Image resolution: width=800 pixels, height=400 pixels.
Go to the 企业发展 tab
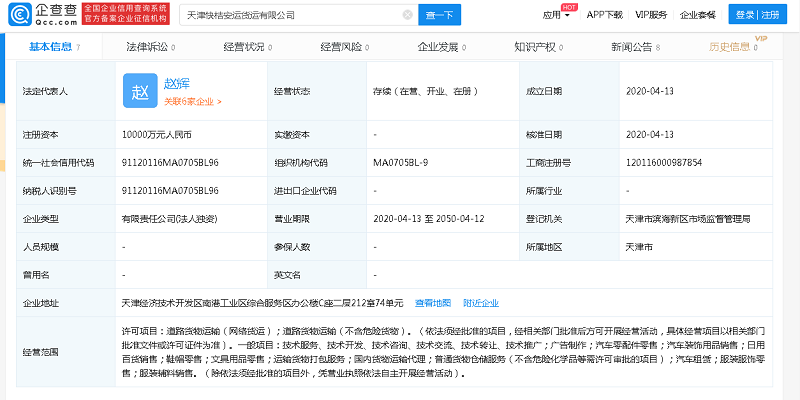pos(438,47)
